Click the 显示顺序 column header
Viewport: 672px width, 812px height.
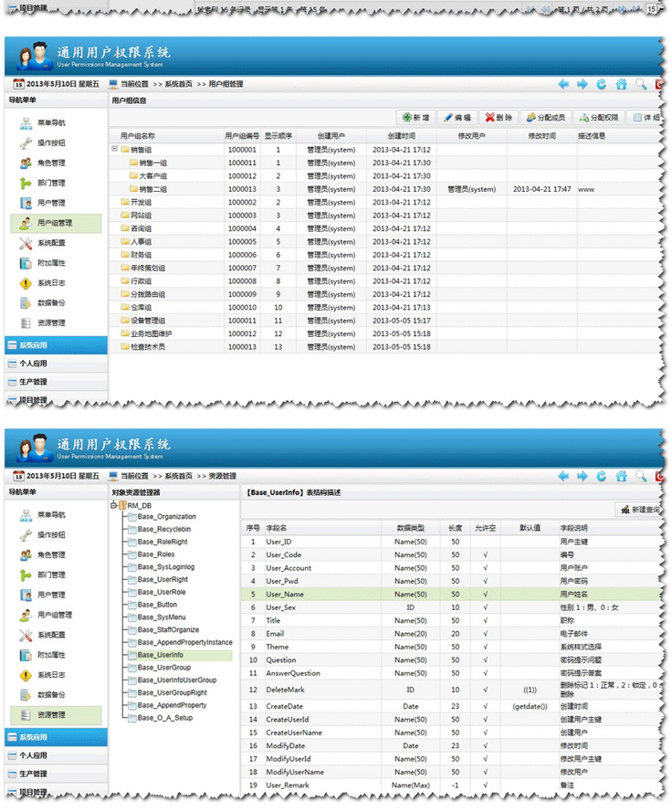point(278,136)
